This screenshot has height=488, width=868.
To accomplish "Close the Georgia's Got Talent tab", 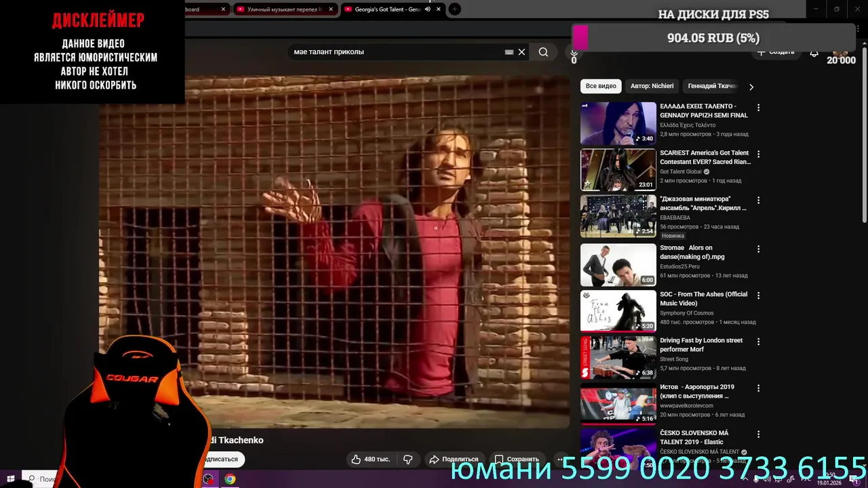I will (x=439, y=9).
